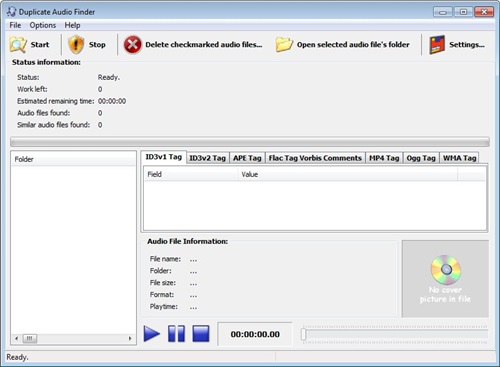The image size is (500, 367).
Task: Click the playback position slider handle
Action: (303, 334)
